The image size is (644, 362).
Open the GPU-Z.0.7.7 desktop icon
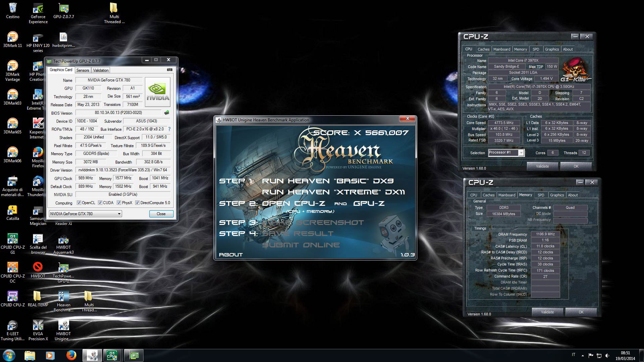(x=64, y=11)
